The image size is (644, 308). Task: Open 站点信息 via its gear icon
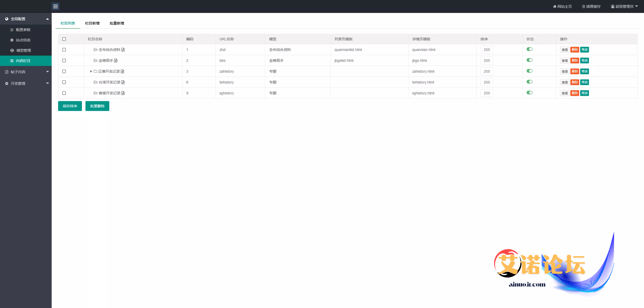tap(12, 40)
